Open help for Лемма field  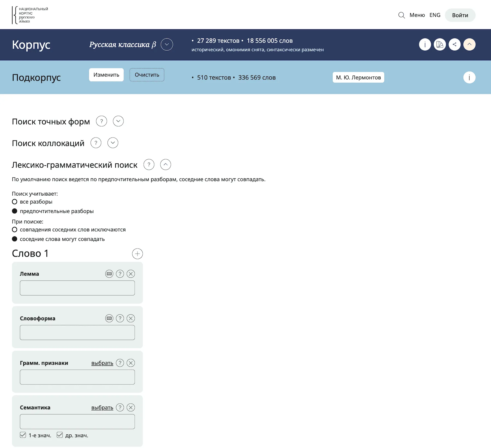coord(120,274)
